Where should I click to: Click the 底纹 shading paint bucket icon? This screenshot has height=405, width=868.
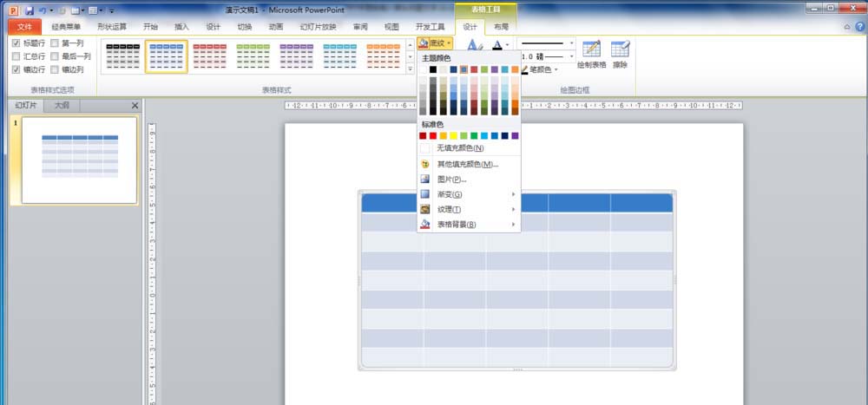(x=424, y=42)
